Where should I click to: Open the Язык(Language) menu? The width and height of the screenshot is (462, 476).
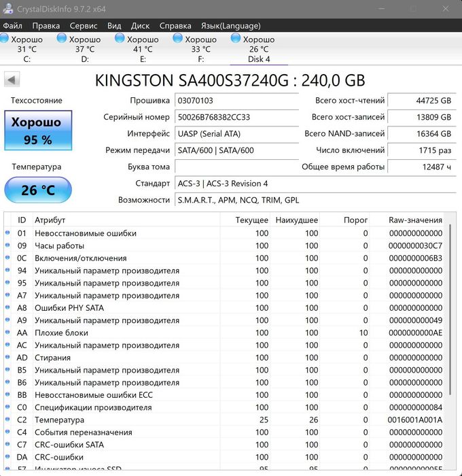pos(230,26)
